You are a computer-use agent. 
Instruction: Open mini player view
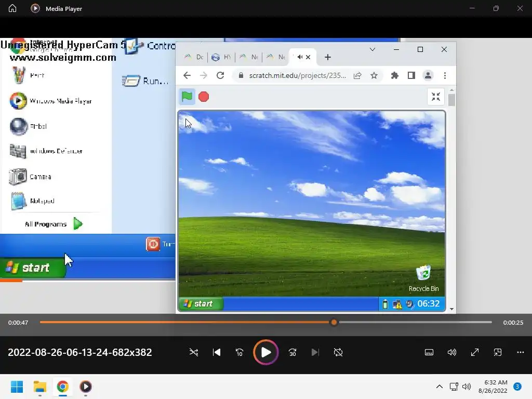coord(497,352)
